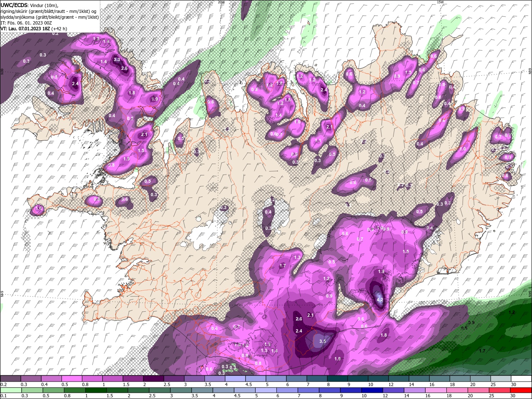Select the slydda/snjókoma description line
Viewport: 532px width, 399px height.
point(49,17)
